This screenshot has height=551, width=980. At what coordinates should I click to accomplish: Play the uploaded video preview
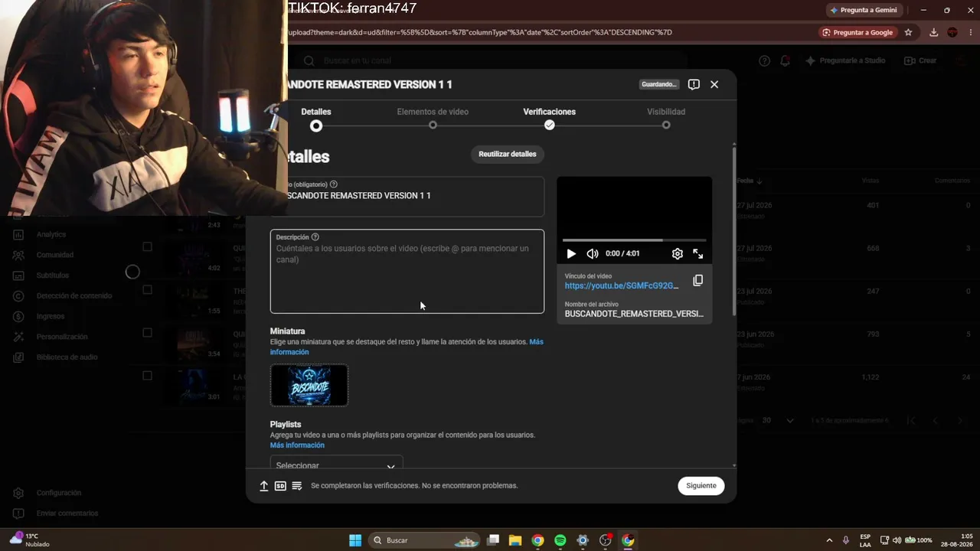click(571, 254)
